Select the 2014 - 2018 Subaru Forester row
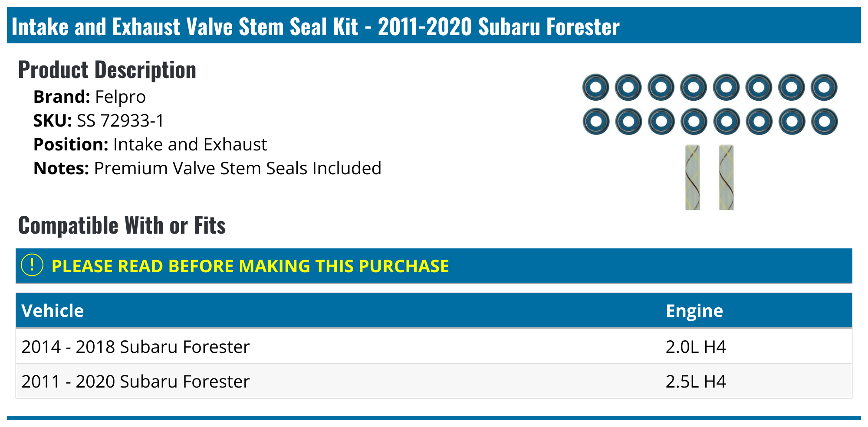This screenshot has height=427, width=868. pos(135,347)
